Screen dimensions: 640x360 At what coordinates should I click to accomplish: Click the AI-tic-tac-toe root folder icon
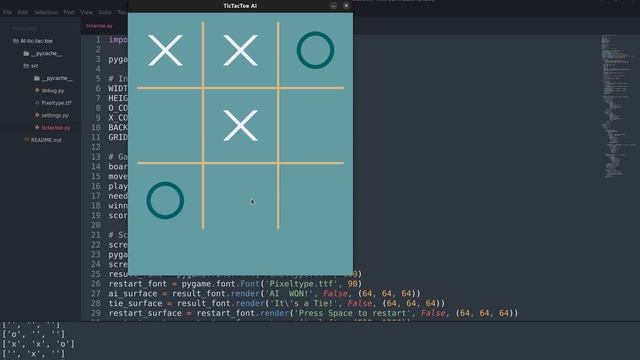point(16,41)
